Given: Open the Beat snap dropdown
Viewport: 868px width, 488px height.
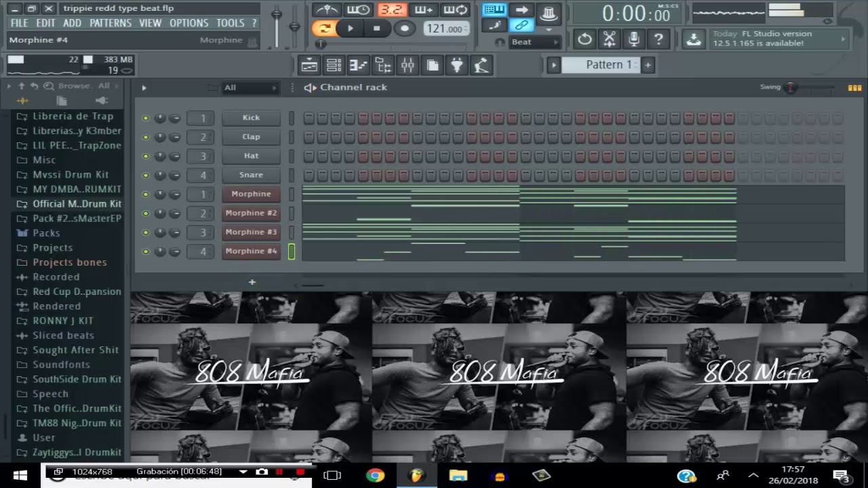Looking at the screenshot, I should click(535, 42).
